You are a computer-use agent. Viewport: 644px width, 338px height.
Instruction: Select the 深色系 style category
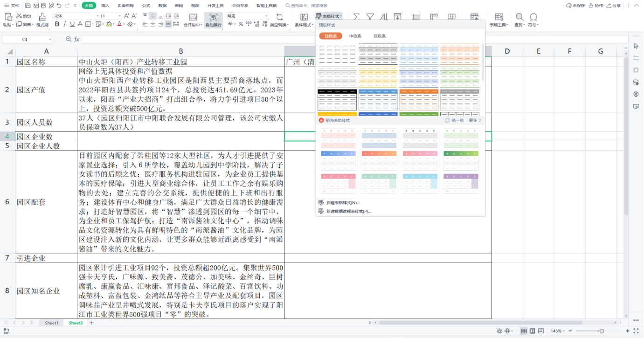coord(380,36)
